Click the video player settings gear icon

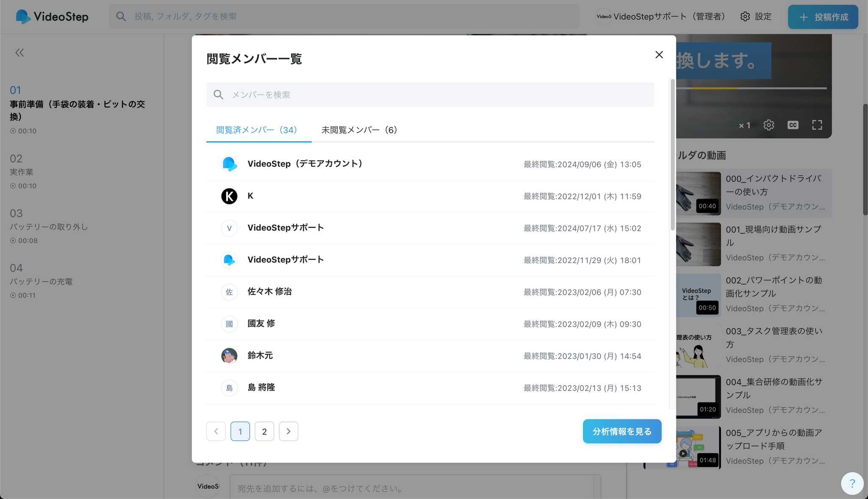768,125
